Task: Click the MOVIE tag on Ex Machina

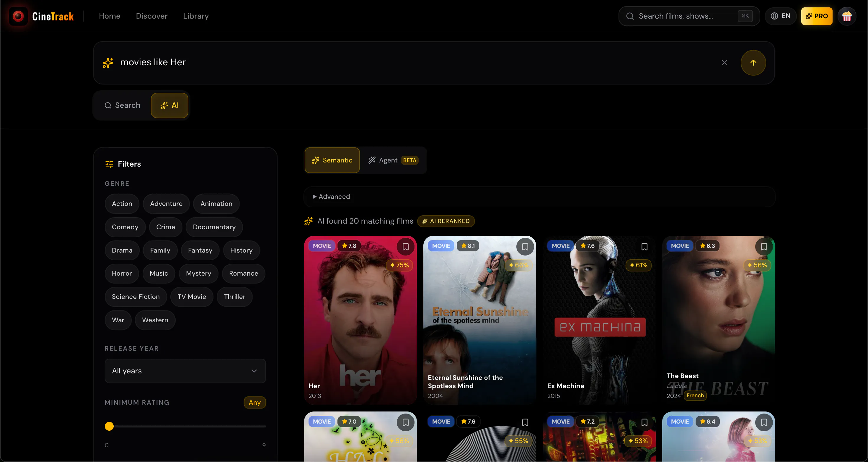Action: [561, 246]
